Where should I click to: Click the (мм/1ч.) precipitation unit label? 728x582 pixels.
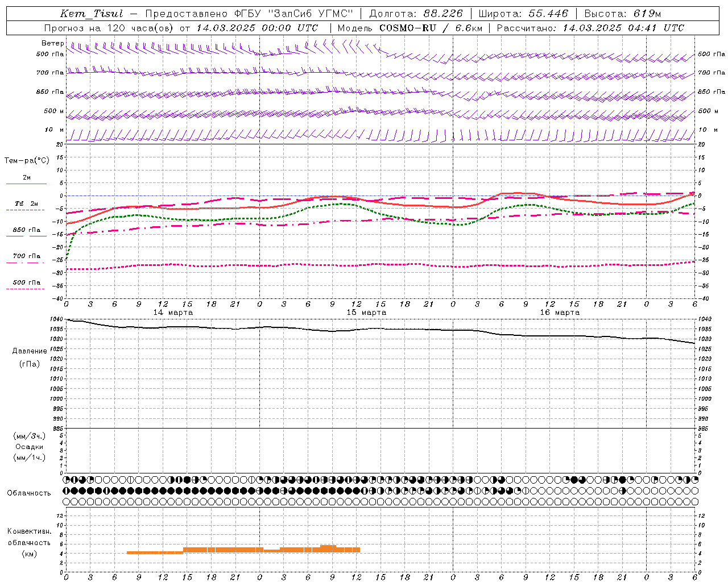pos(29,458)
